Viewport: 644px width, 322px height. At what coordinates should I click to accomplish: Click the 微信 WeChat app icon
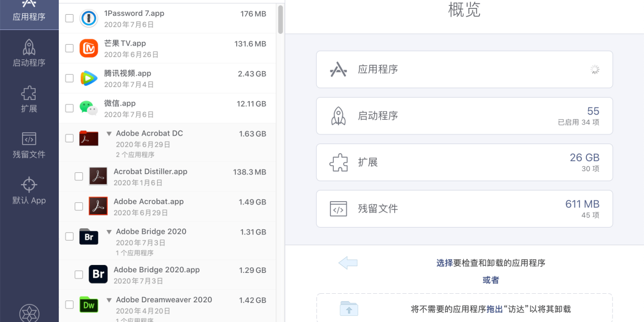coord(89,108)
